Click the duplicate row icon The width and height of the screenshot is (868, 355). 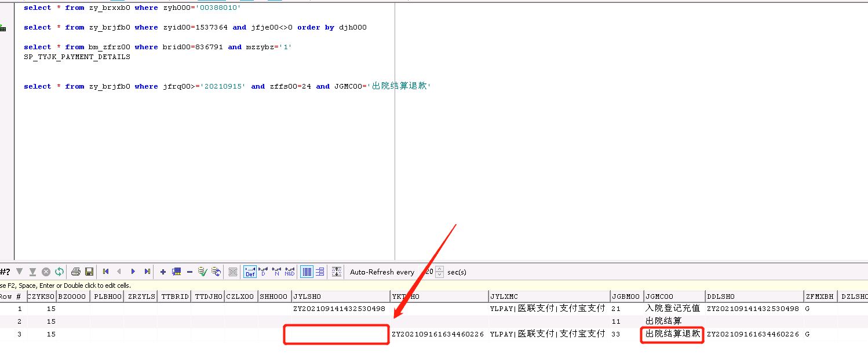[176, 272]
